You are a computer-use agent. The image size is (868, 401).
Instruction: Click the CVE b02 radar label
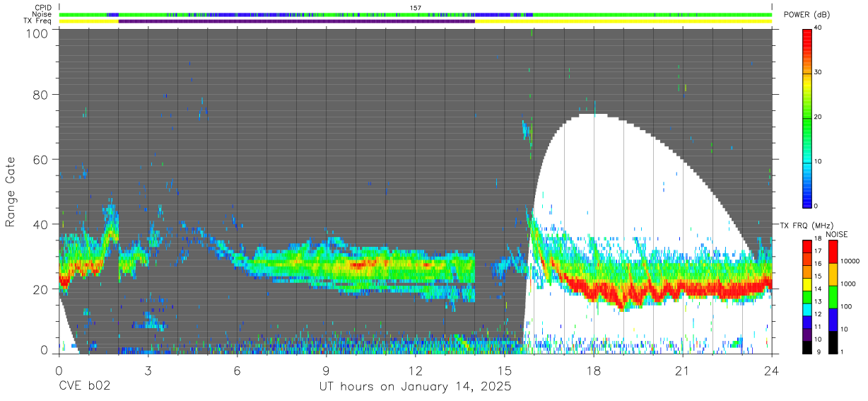(x=85, y=387)
